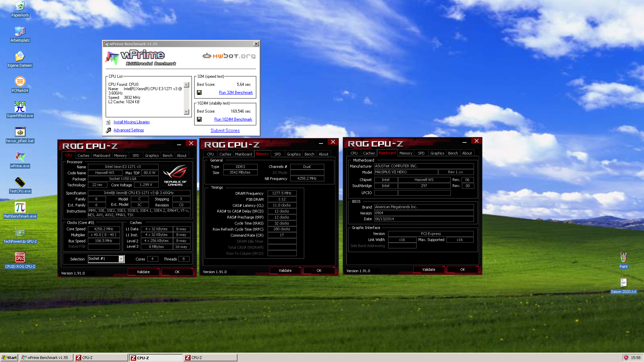Expand the Socket #1 selection dropdown
The height and width of the screenshot is (362, 644).
click(121, 259)
